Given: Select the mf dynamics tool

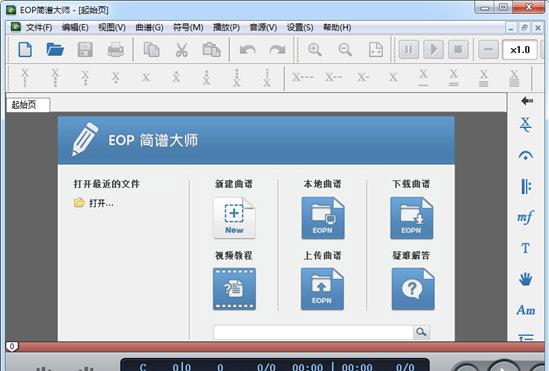Looking at the screenshot, I should [x=525, y=217].
